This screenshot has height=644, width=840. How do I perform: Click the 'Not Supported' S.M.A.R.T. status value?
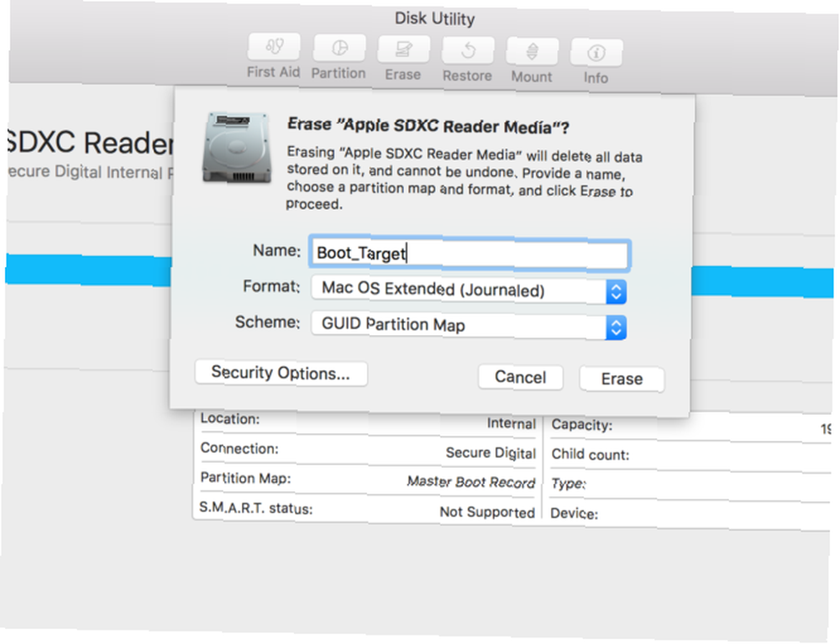[x=487, y=512]
